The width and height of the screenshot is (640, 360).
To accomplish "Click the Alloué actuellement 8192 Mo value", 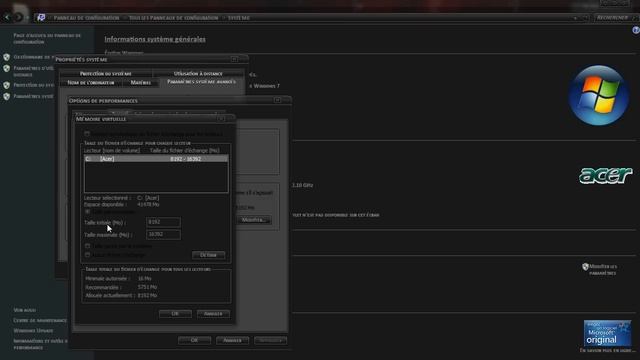I will (147, 296).
